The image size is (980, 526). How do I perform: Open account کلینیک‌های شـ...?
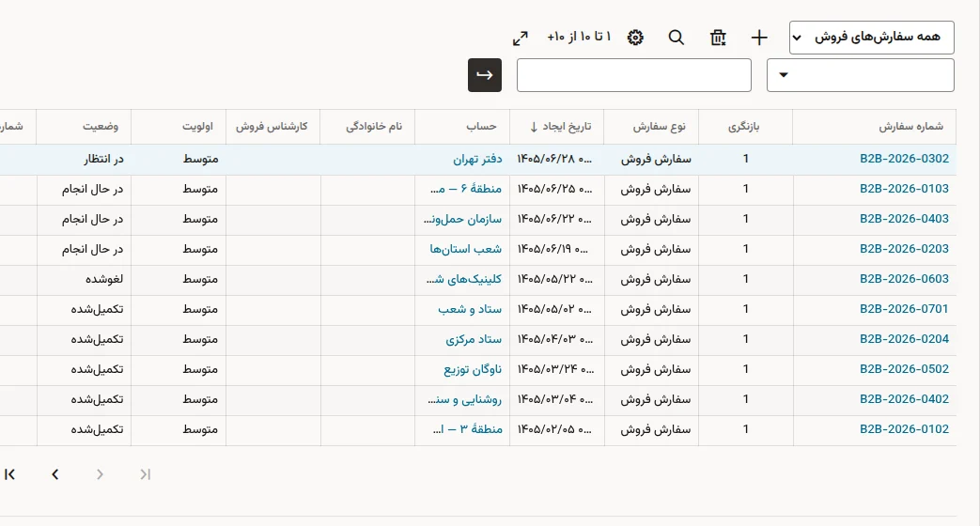coord(464,279)
